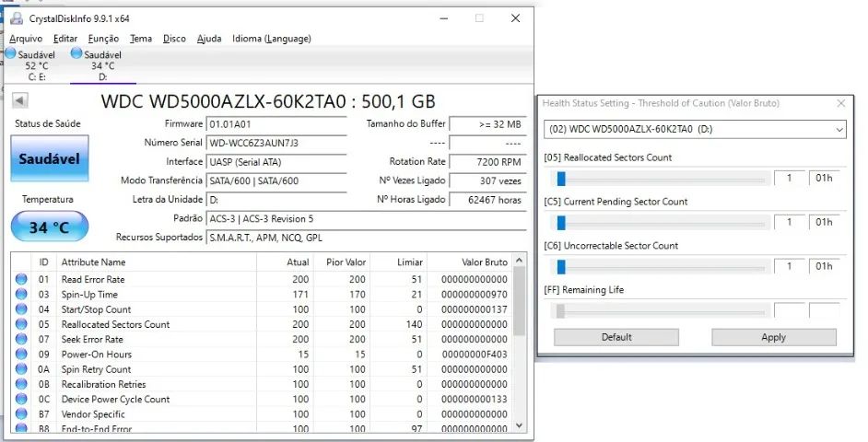The height and width of the screenshot is (442, 868).
Task: Open the Idioma (Language) menu
Action: (271, 38)
